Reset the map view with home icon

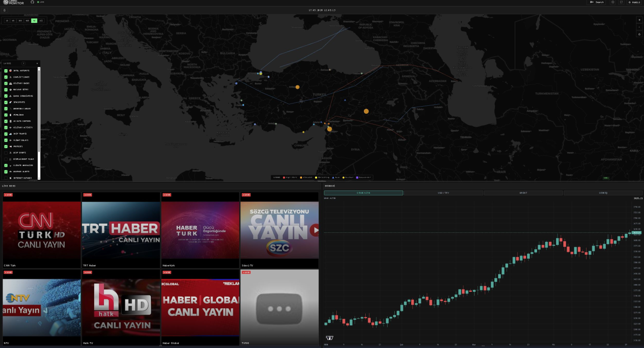pyautogui.click(x=640, y=34)
